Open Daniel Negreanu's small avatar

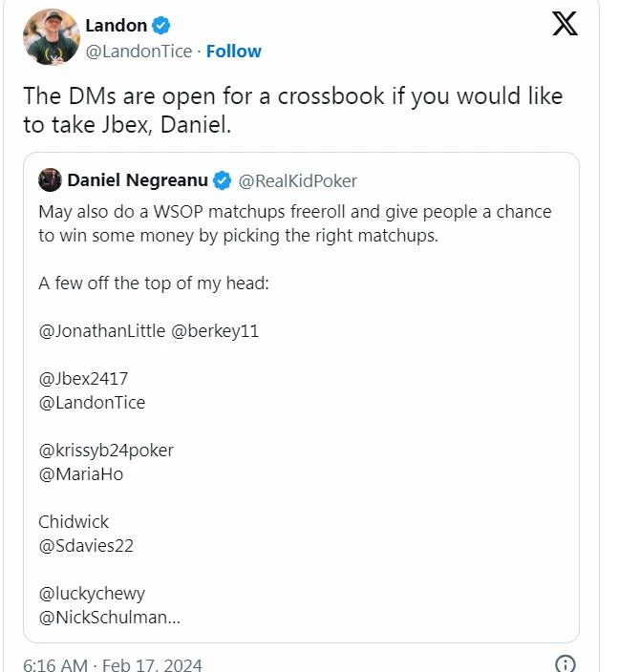click(50, 179)
